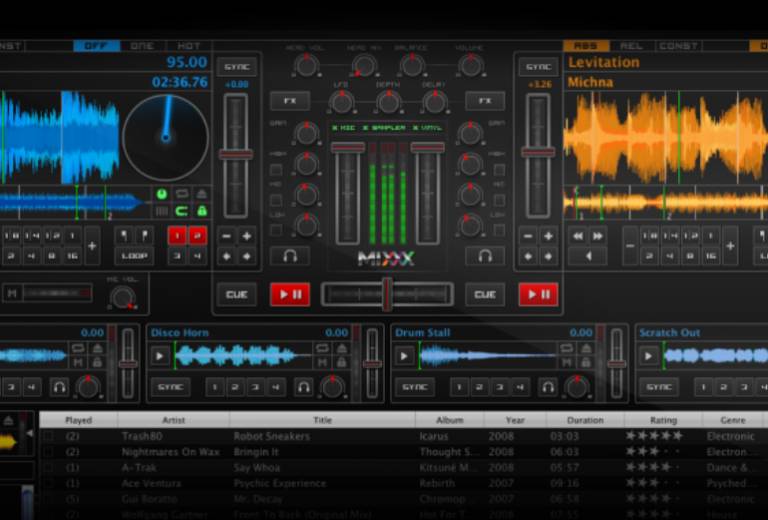
Task: Click the crossfader handle
Action: [x=387, y=294]
